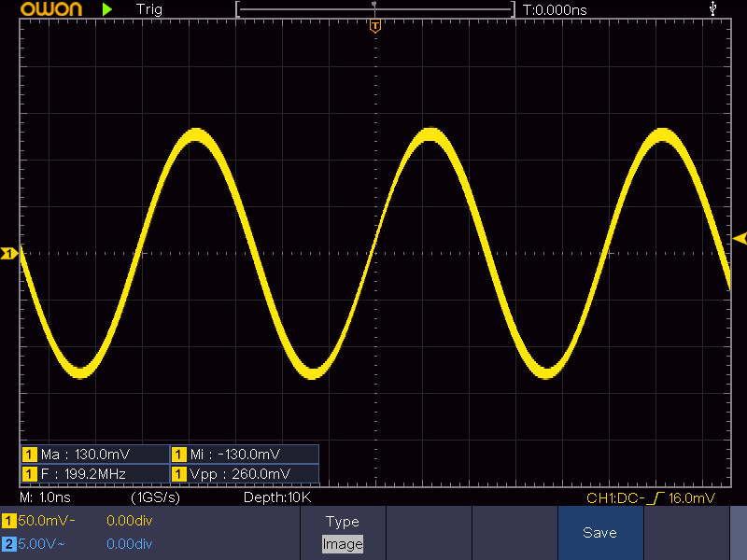Click the 16.0mV trigger level value

coord(691,498)
